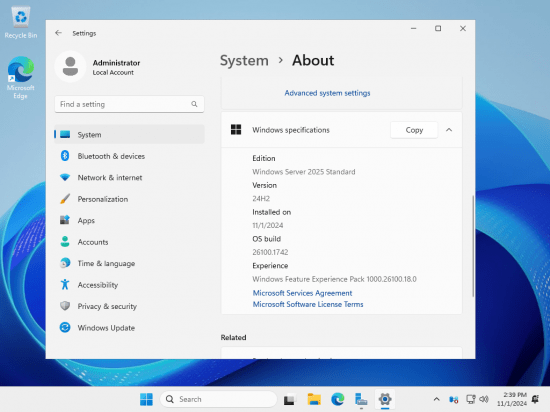
Task: Maximize the Settings window
Action: coord(438,28)
